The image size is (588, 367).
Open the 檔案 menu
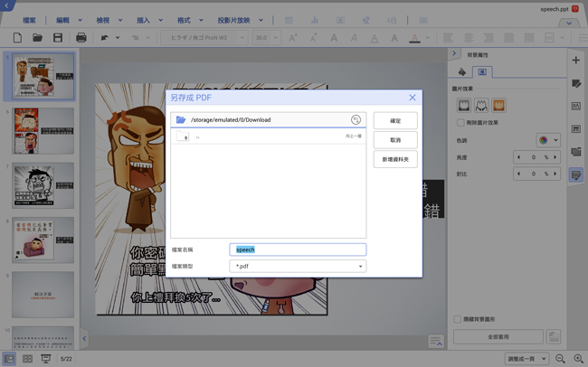pyautogui.click(x=29, y=20)
